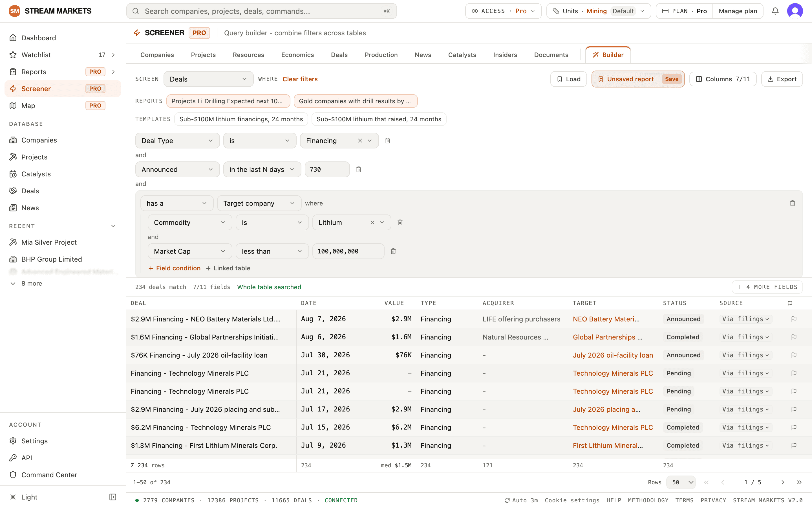Collapse the sidebar with the panel icon

pyautogui.click(x=113, y=497)
